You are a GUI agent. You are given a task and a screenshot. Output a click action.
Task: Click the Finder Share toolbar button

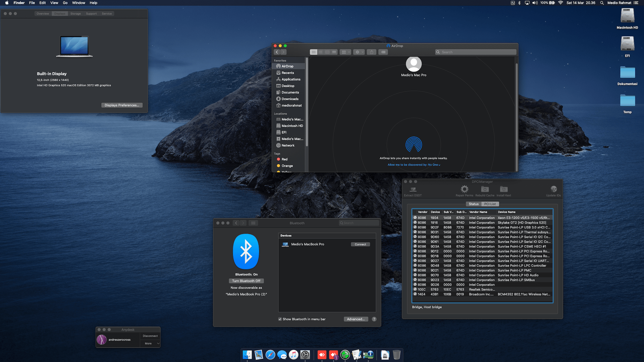pos(371,52)
